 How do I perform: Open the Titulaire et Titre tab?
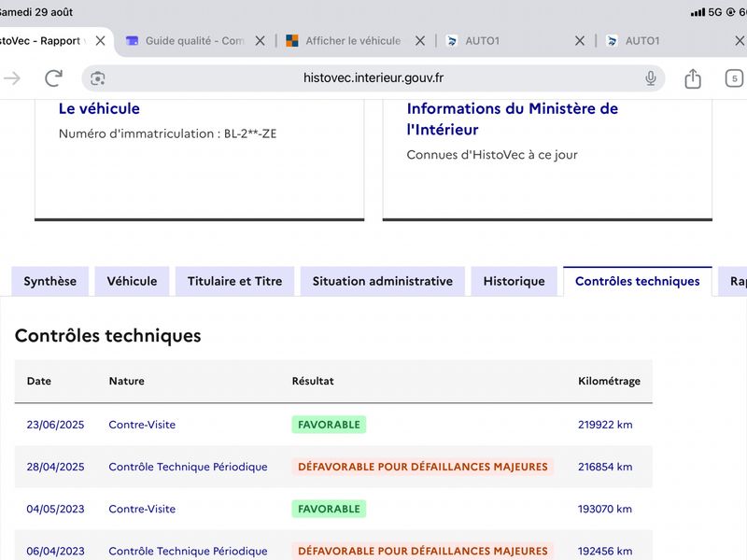[235, 282]
